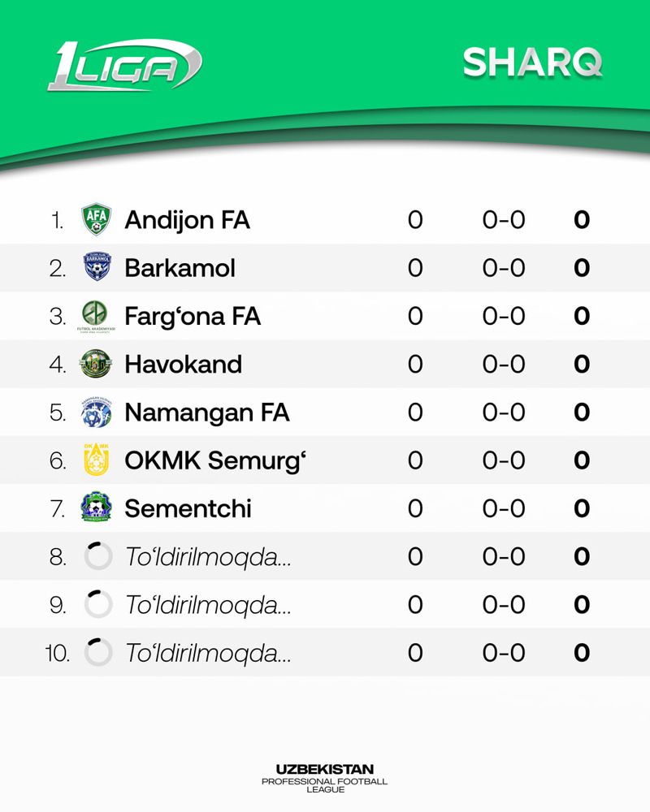Click the OKMK Semurg' yellow crest

[97, 460]
